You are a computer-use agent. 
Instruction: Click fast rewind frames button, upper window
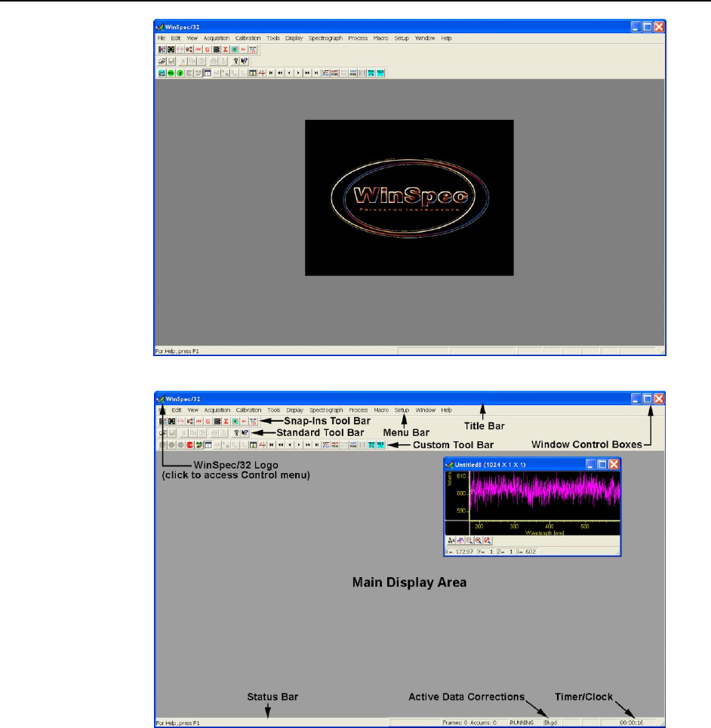pyautogui.click(x=280, y=73)
